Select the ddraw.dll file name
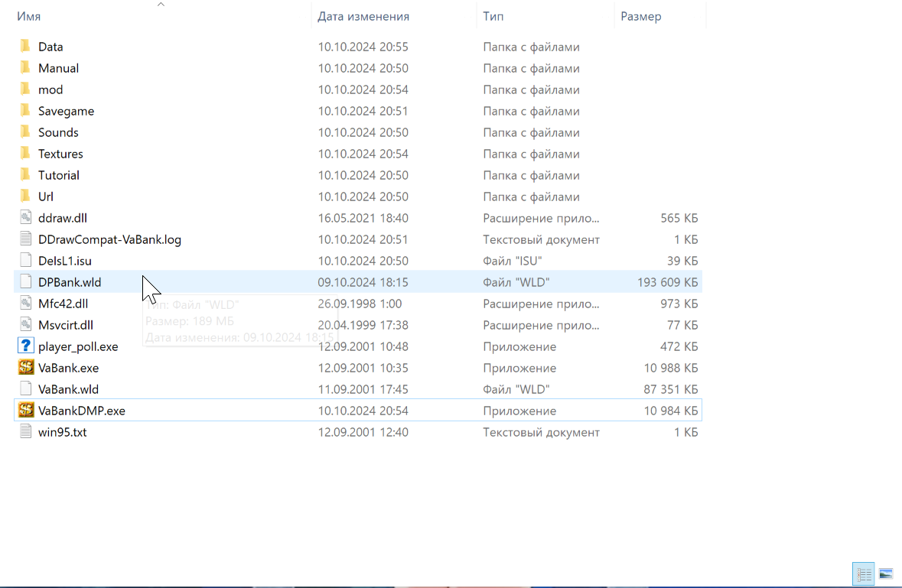This screenshot has height=588, width=902. click(x=63, y=218)
